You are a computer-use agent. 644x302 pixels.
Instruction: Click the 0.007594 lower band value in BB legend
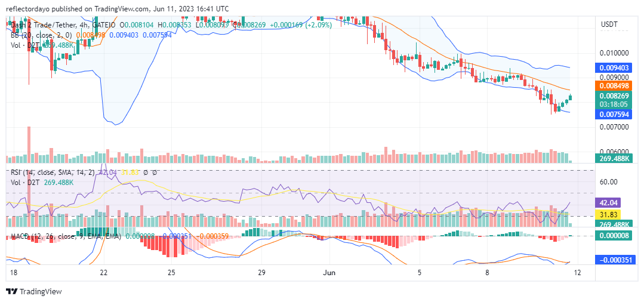coord(157,35)
